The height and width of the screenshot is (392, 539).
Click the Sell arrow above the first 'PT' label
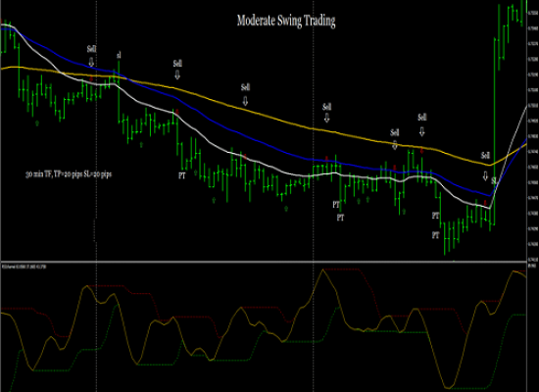(177, 74)
